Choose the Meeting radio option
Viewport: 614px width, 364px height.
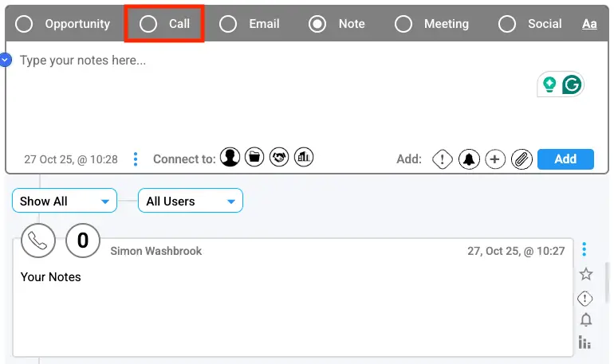pyautogui.click(x=403, y=24)
